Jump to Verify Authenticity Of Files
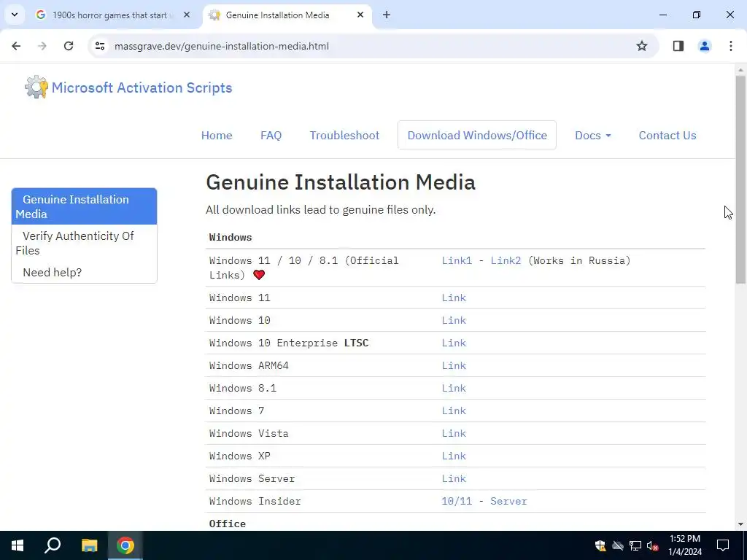This screenshot has height=560, width=747. pyautogui.click(x=85, y=243)
